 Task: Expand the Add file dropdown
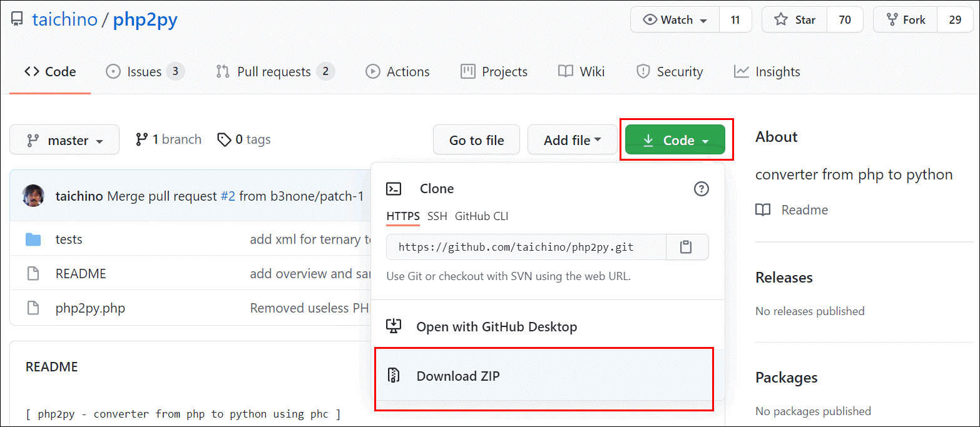[571, 140]
